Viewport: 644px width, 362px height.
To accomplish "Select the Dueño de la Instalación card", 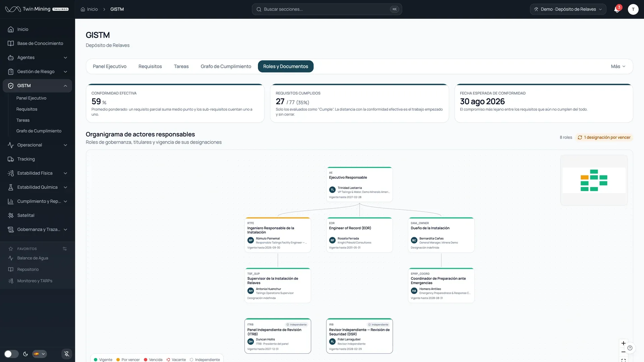I will pyautogui.click(x=441, y=235).
